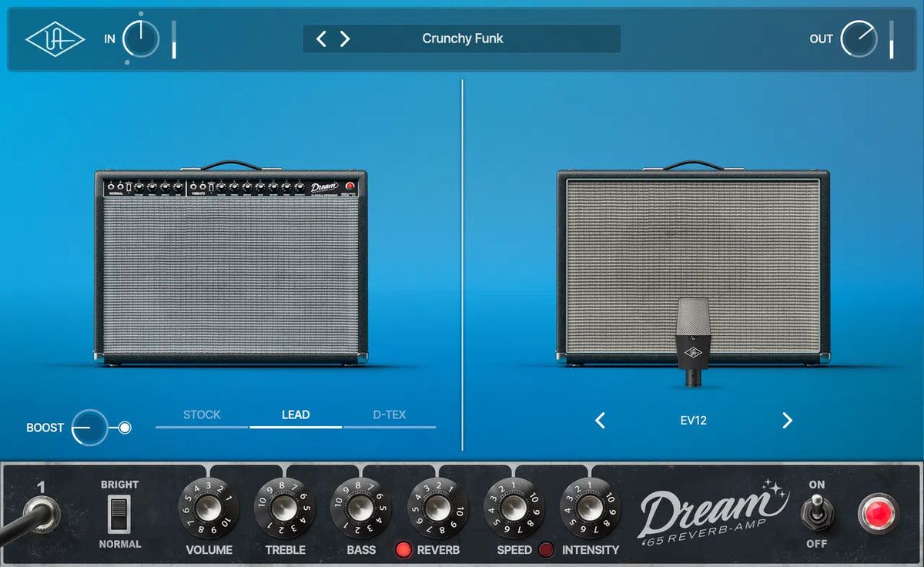Adjust the BASS knob
This screenshot has height=567, width=924.
[x=360, y=508]
